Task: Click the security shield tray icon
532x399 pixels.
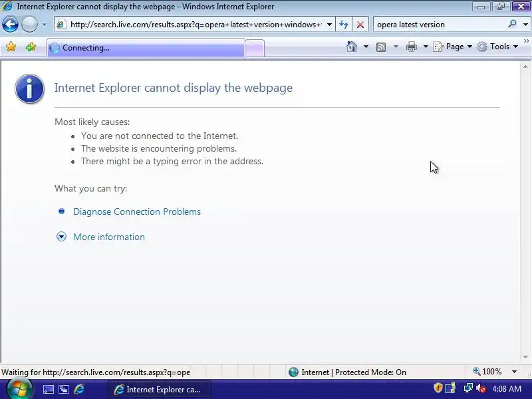Action: coord(438,388)
